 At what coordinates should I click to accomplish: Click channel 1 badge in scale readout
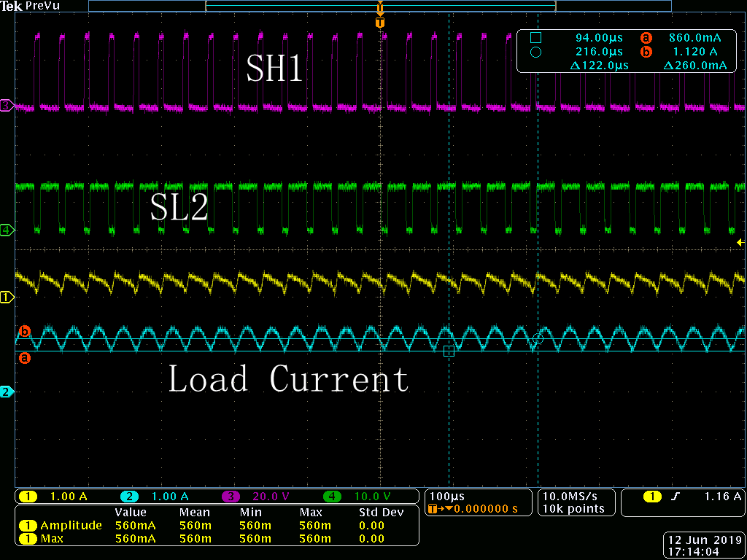point(28,497)
